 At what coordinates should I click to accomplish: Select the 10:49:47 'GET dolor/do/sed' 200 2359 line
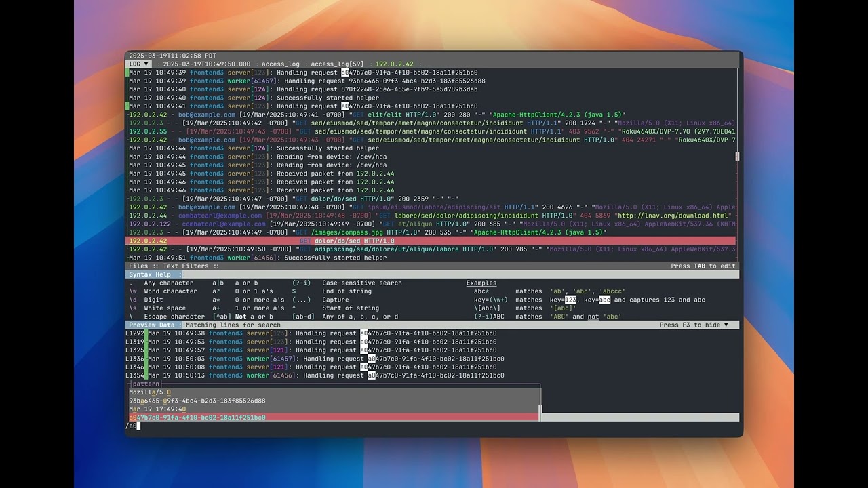tap(431, 199)
